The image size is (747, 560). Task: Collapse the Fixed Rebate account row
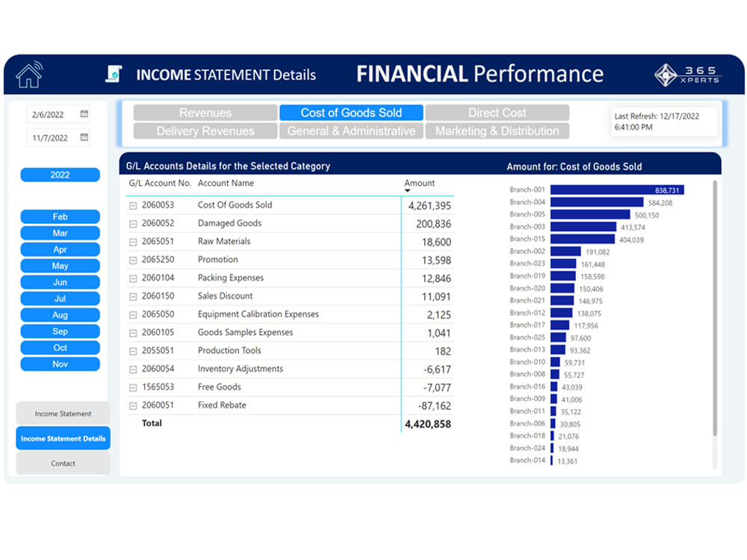tap(135, 405)
